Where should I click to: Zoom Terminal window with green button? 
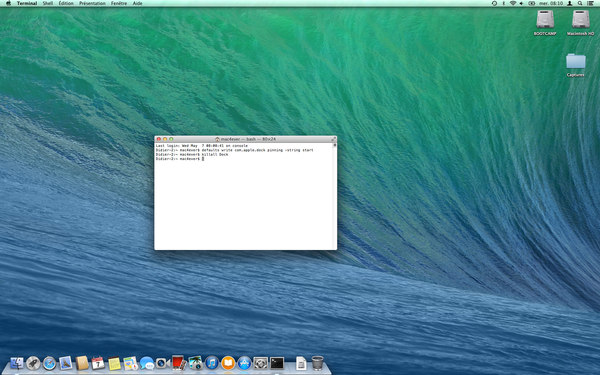[171, 139]
